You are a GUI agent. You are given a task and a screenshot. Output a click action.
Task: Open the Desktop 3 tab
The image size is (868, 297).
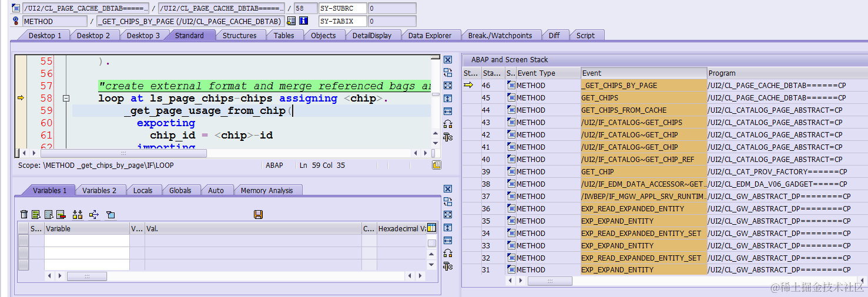[143, 35]
